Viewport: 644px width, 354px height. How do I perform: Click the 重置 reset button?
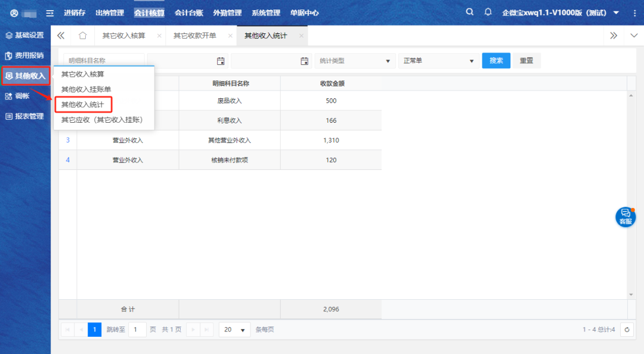coord(527,61)
